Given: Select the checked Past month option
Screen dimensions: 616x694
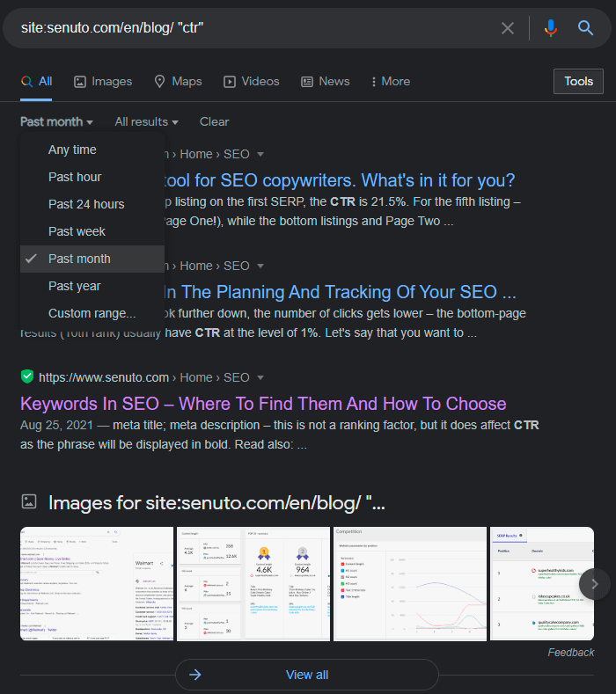Looking at the screenshot, I should point(79,259).
